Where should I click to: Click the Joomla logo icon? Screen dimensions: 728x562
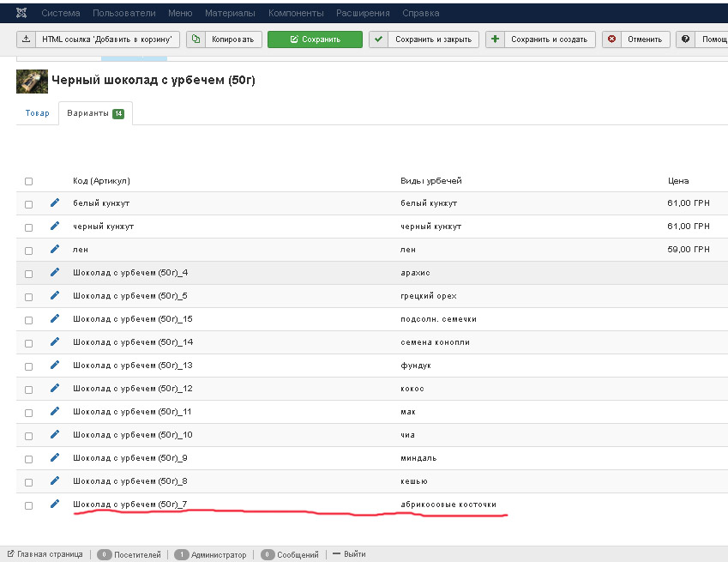point(21,13)
